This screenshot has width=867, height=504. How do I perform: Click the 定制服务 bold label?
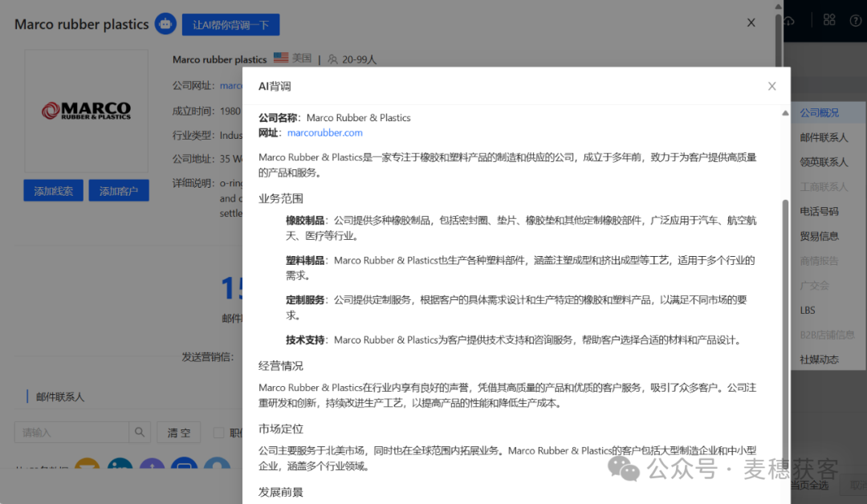coord(305,300)
